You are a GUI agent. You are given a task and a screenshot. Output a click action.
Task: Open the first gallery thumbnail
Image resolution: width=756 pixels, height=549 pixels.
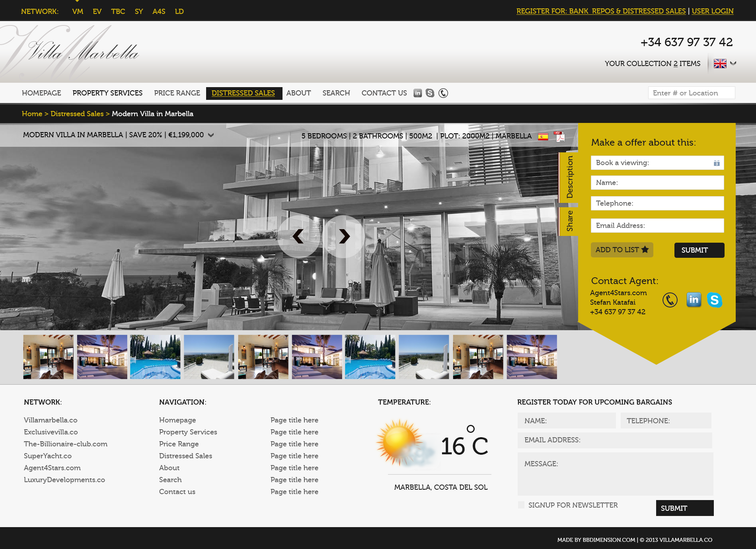coord(49,357)
